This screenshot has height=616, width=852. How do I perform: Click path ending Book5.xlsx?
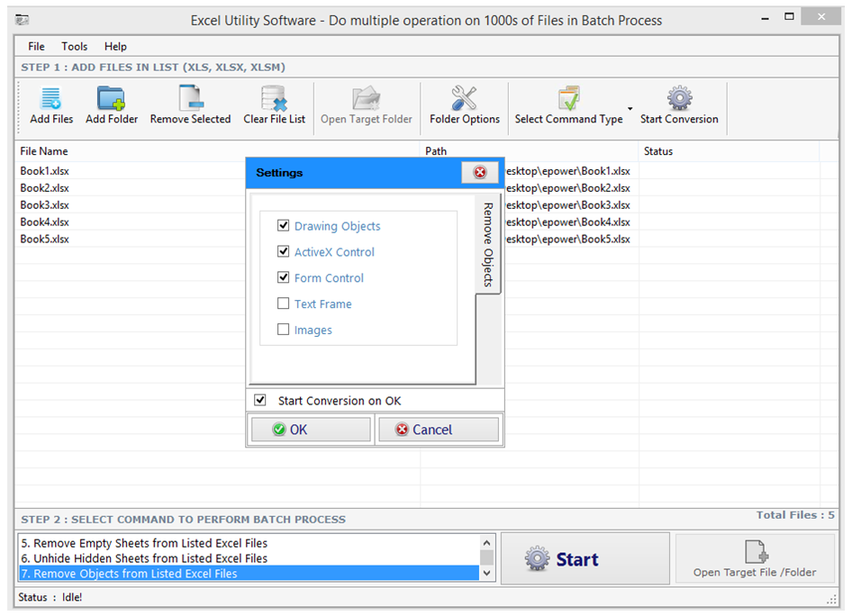tap(567, 239)
